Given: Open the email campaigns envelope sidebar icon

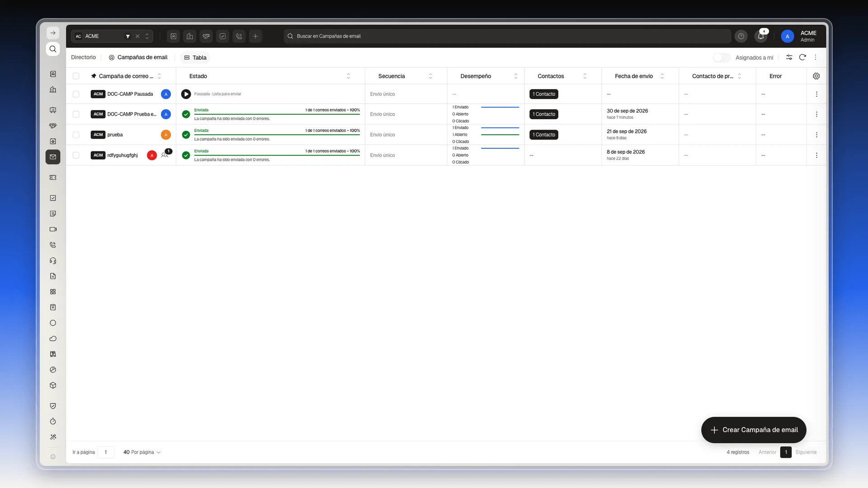Looking at the screenshot, I should click(53, 157).
